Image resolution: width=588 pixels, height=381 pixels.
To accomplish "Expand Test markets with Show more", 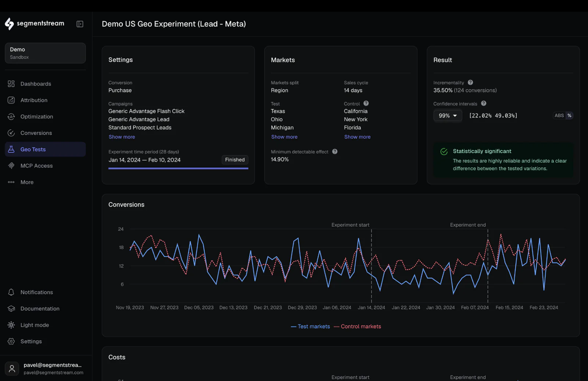I will [284, 137].
